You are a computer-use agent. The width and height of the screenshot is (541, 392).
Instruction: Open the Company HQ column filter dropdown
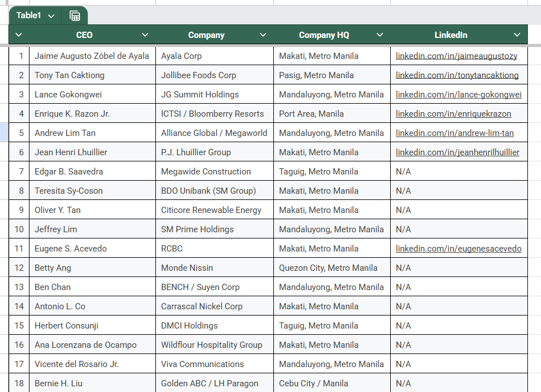[380, 35]
